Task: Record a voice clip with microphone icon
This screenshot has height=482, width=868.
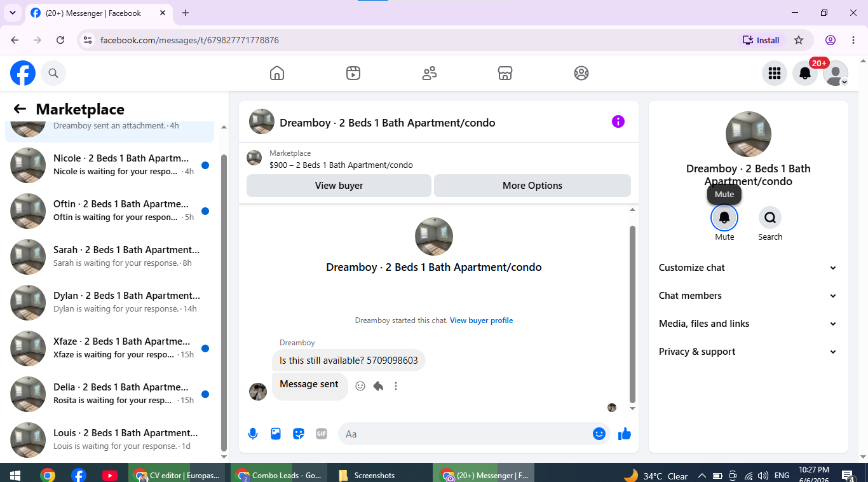Action: pos(253,434)
